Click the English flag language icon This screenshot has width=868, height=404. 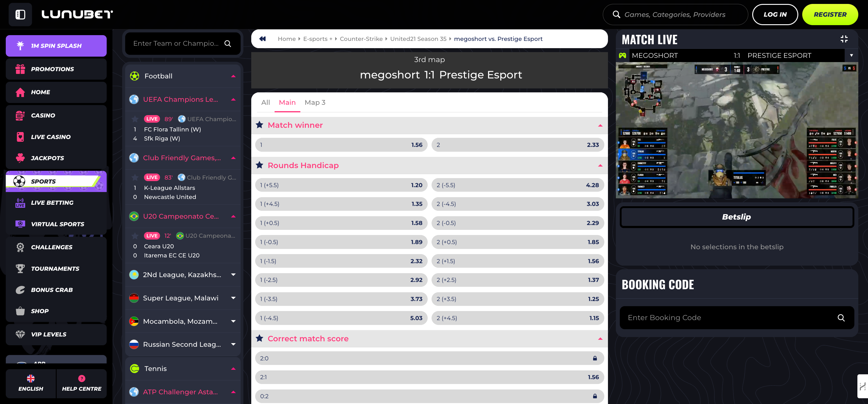(31, 379)
